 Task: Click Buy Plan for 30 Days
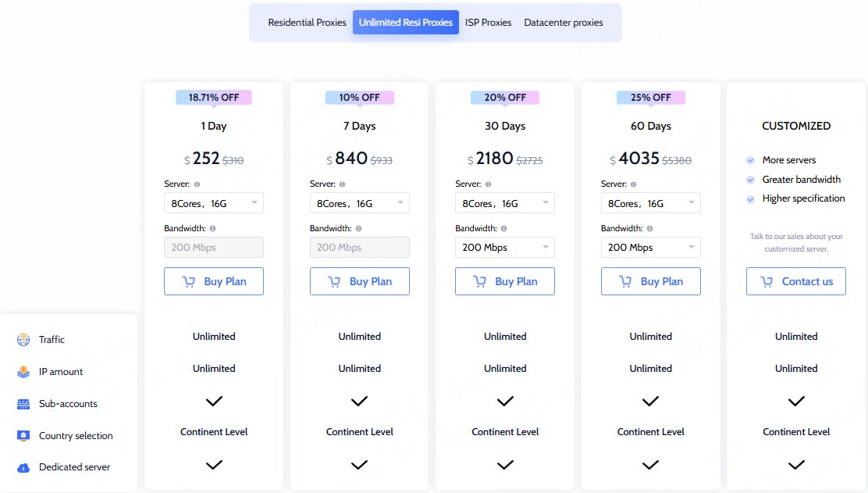pyautogui.click(x=505, y=281)
